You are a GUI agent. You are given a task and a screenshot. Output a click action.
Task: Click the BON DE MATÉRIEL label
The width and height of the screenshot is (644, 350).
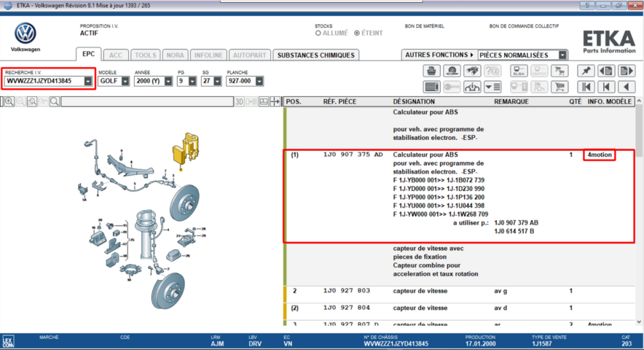[424, 26]
